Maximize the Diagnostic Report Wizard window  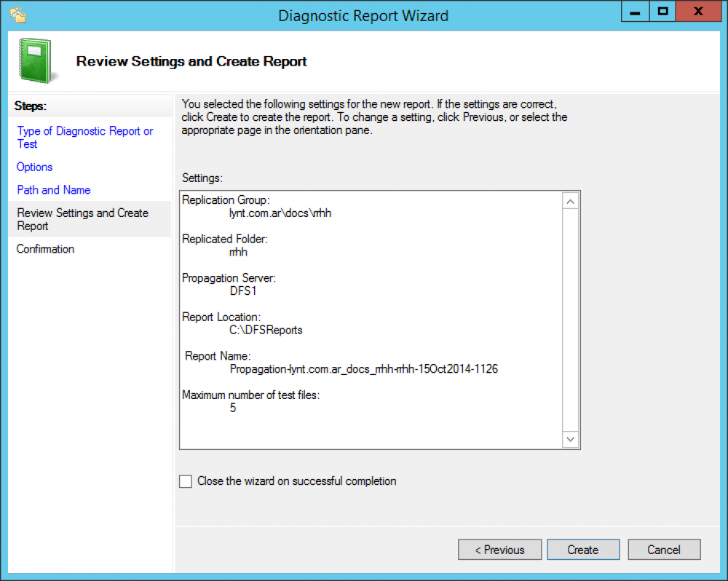click(x=662, y=12)
